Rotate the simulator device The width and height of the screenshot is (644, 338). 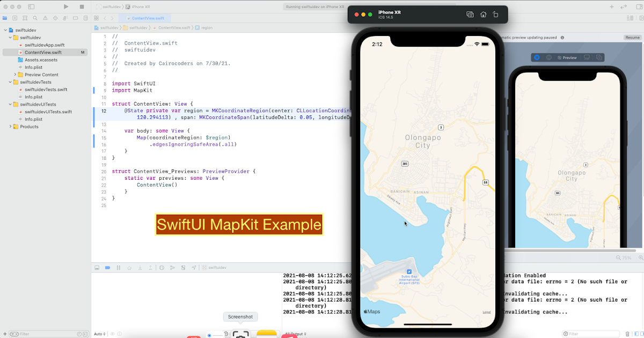tap(496, 14)
